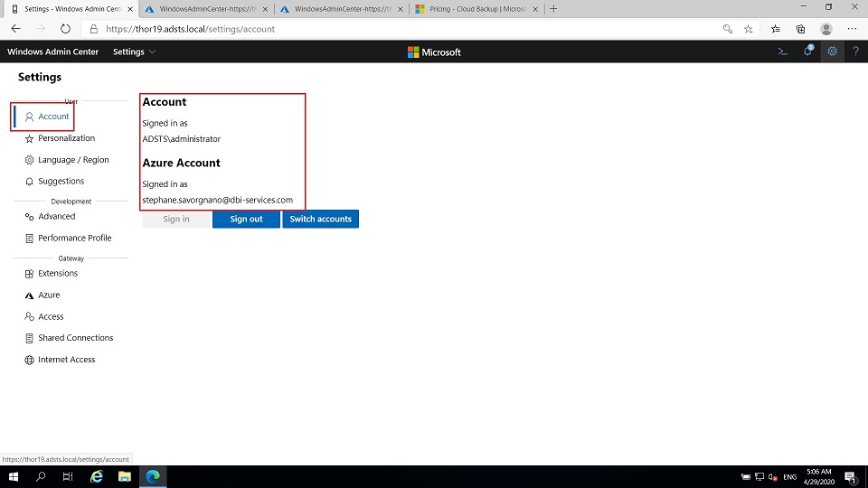Open Language / Region settings
Image resolution: width=868 pixels, height=488 pixels.
coord(73,160)
